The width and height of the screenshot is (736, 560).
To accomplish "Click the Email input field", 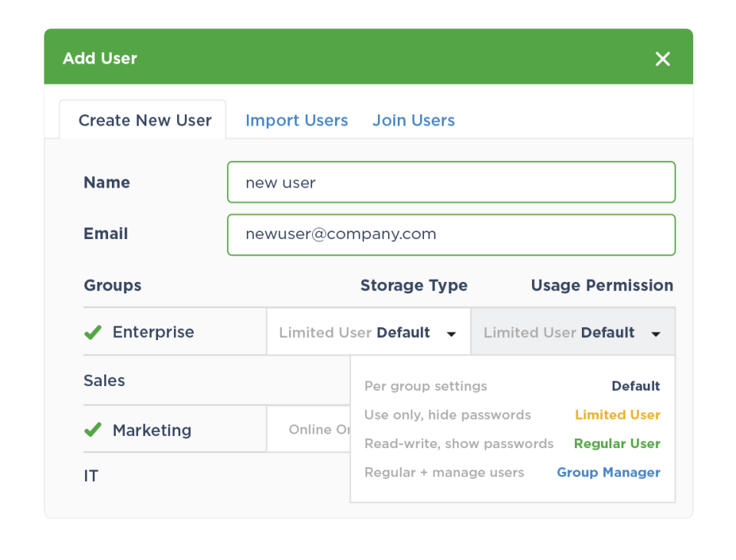I will 451,234.
